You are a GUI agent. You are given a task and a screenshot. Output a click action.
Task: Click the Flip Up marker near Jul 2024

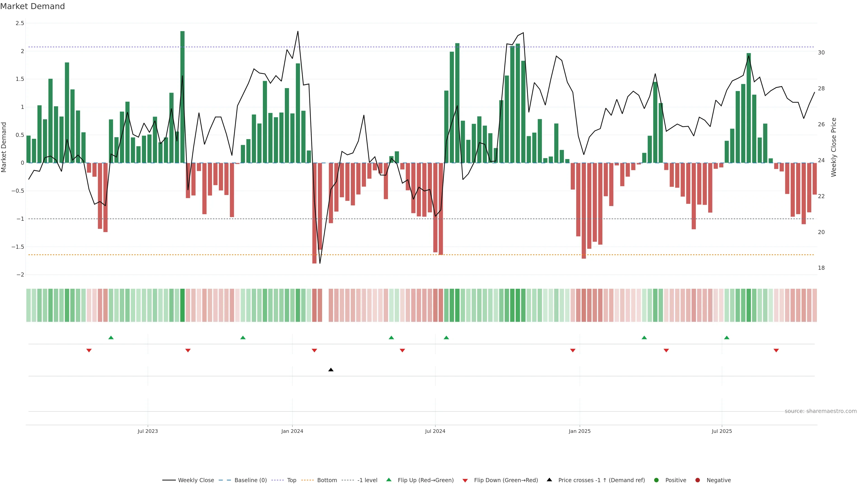coord(446,338)
